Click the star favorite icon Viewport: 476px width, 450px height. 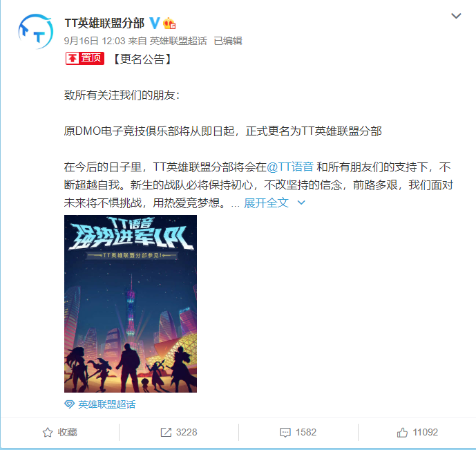pos(48,433)
